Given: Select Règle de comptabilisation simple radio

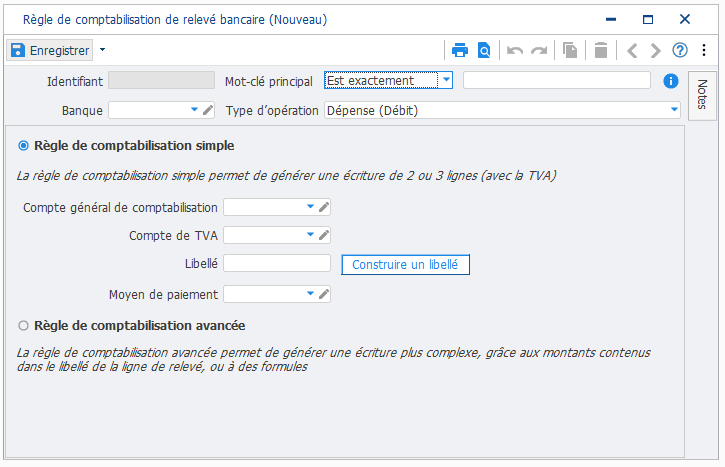Looking at the screenshot, I should (x=23, y=146).
